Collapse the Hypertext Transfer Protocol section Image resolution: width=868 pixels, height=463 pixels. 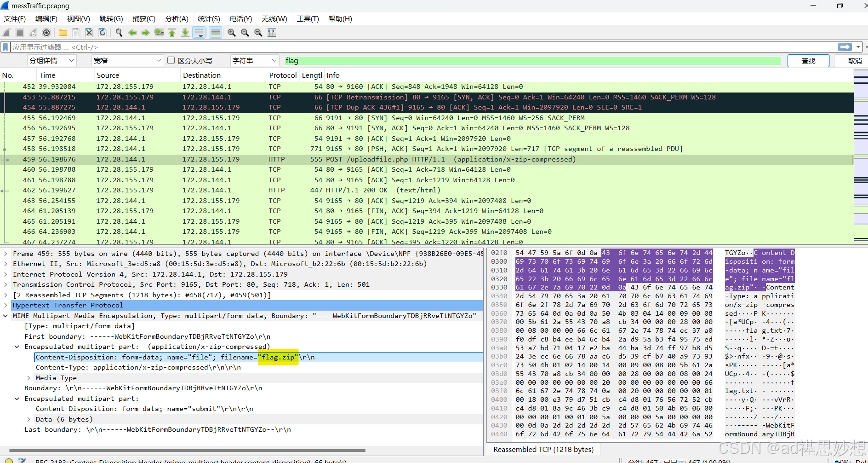pos(6,305)
